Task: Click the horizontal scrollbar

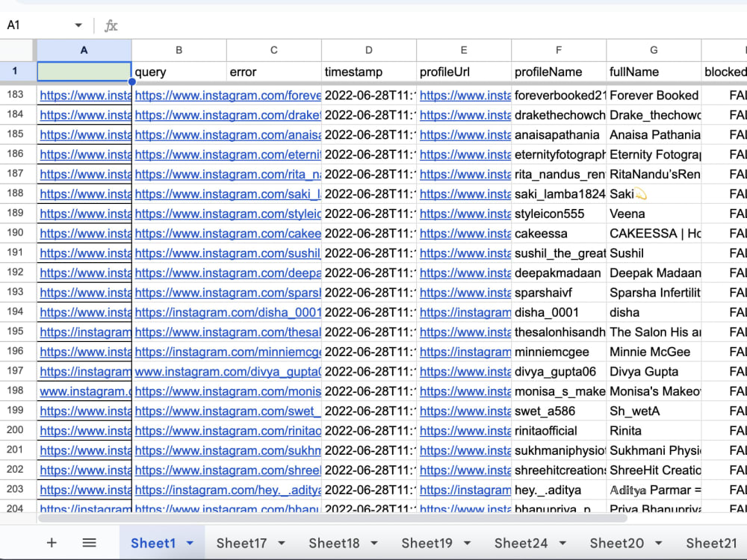Action: click(332, 518)
